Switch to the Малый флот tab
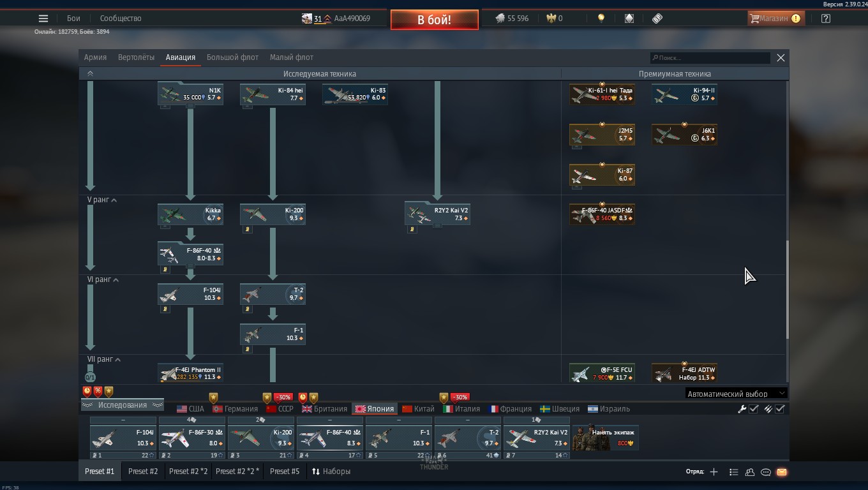The width and height of the screenshot is (868, 490). point(292,57)
